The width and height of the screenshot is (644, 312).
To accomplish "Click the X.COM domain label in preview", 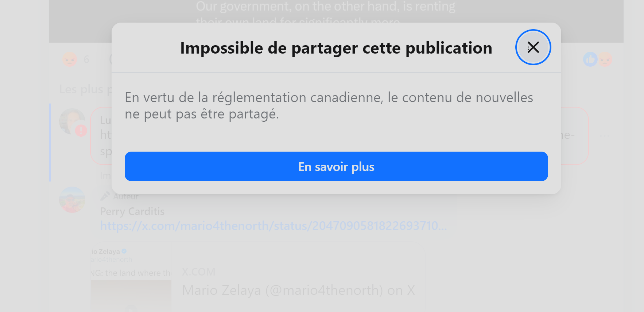I will click(199, 272).
